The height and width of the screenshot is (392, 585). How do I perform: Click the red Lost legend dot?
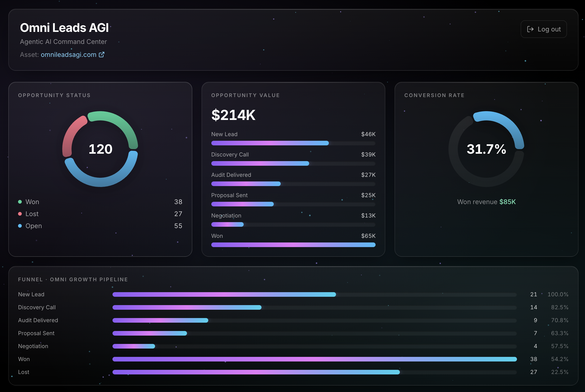[x=20, y=214]
